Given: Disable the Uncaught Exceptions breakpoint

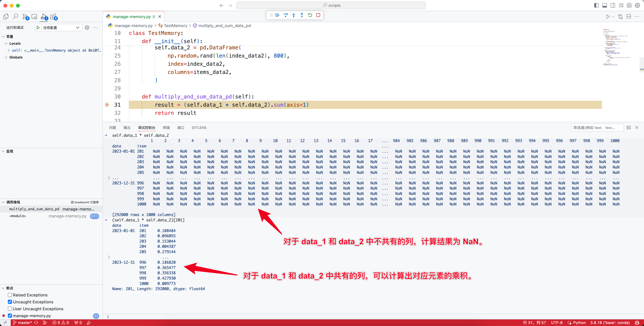Looking at the screenshot, I should tap(10, 302).
